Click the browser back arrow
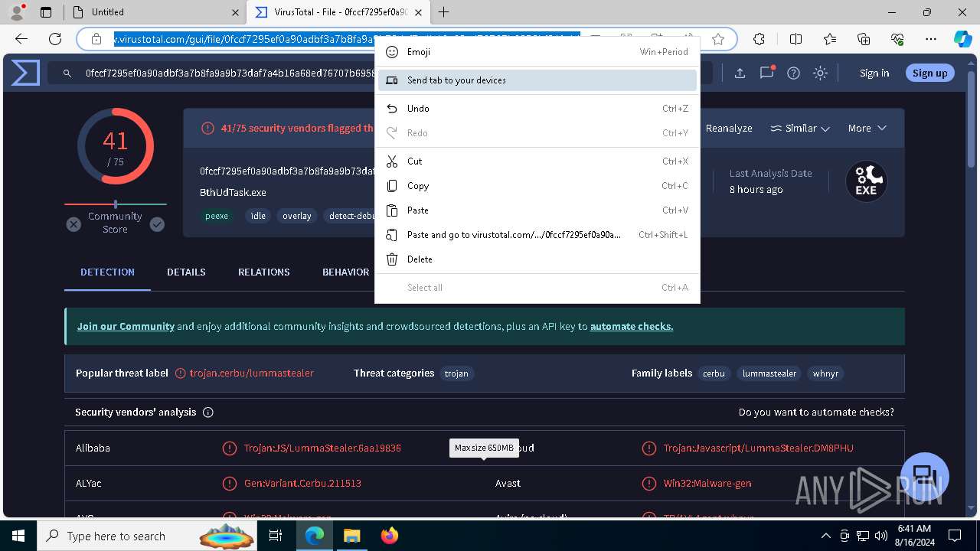This screenshot has height=551, width=980. click(x=21, y=39)
